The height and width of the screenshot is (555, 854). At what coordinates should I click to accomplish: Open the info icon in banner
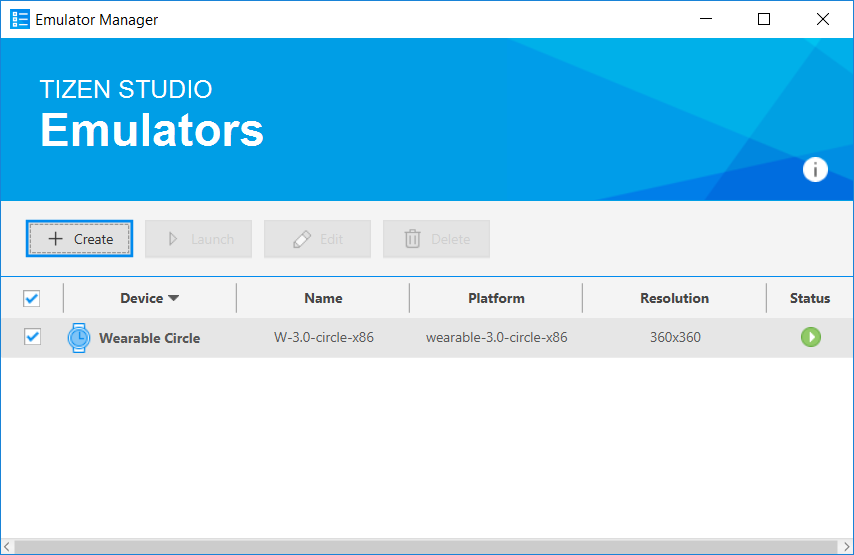click(x=815, y=170)
